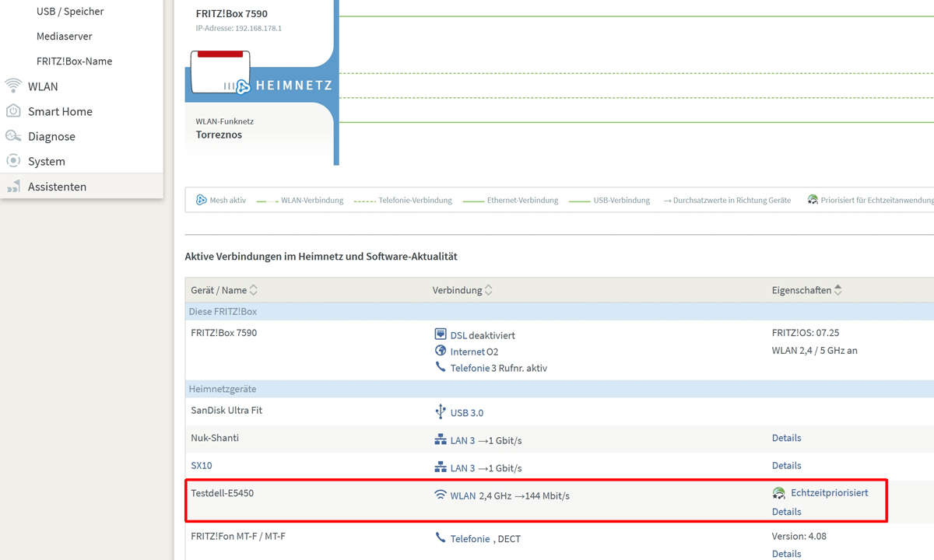Open the Internet link
Screen dimensions: 934x560
coord(468,352)
